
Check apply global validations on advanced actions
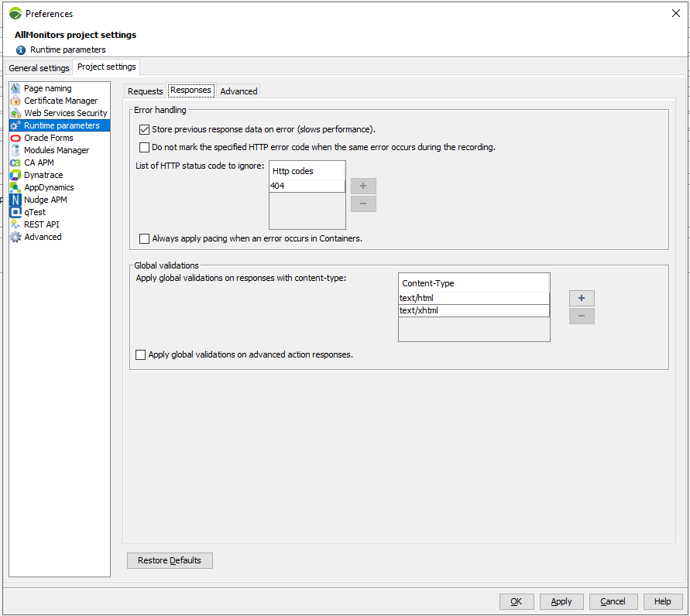click(x=140, y=355)
